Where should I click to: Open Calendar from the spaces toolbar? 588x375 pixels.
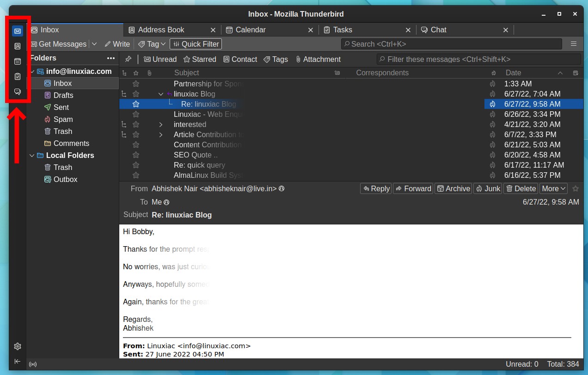click(18, 61)
